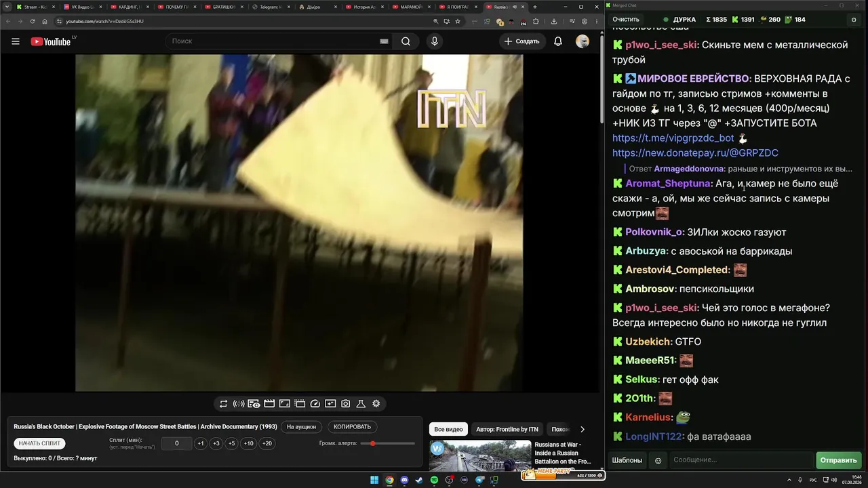Screen dimensions: 868x488
Task: Click the 'Создать' button
Action: point(521,41)
